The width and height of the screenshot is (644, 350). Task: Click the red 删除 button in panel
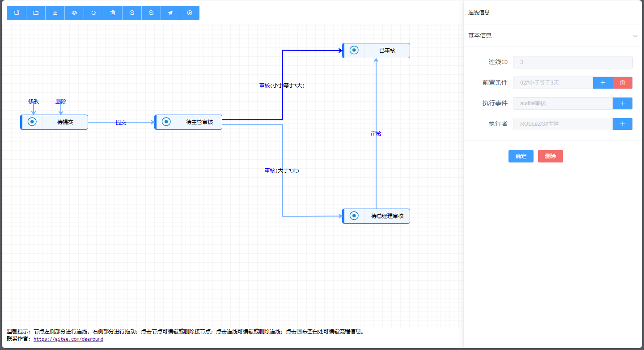[551, 156]
